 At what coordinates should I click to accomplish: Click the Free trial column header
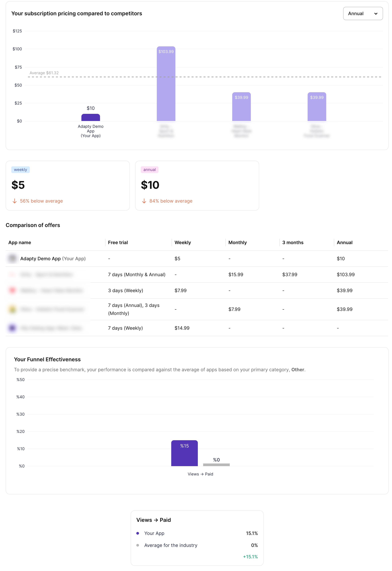[118, 242]
